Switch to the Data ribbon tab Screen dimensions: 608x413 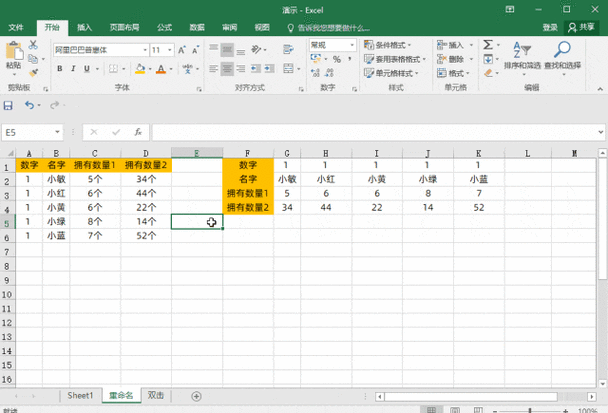pyautogui.click(x=197, y=27)
